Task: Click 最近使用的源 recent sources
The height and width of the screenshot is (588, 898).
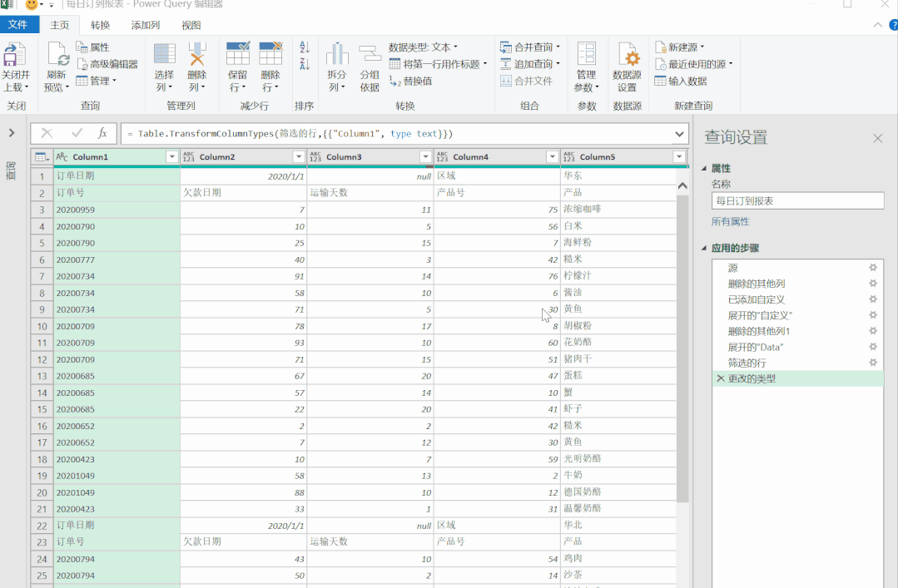Action: (x=693, y=64)
